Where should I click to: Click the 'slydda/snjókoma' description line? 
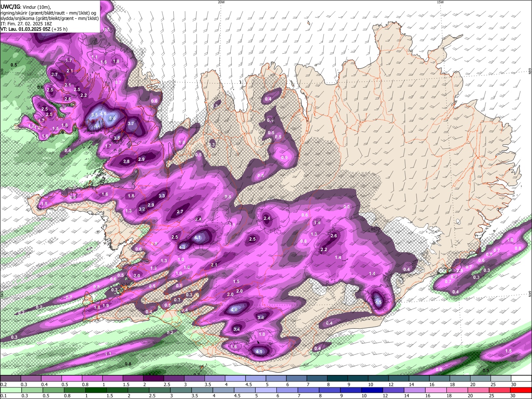(49, 18)
